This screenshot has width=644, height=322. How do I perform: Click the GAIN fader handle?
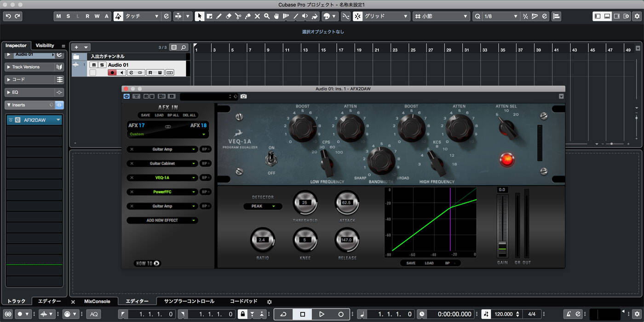coord(502,248)
